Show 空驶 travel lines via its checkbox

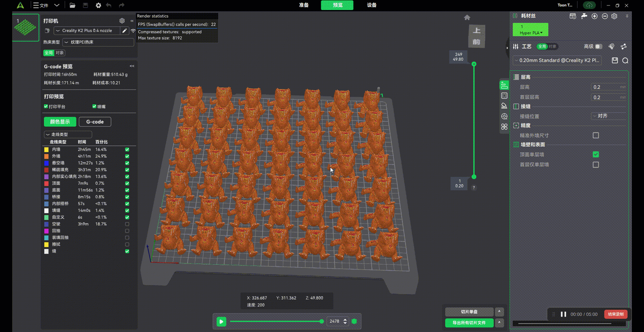click(127, 224)
